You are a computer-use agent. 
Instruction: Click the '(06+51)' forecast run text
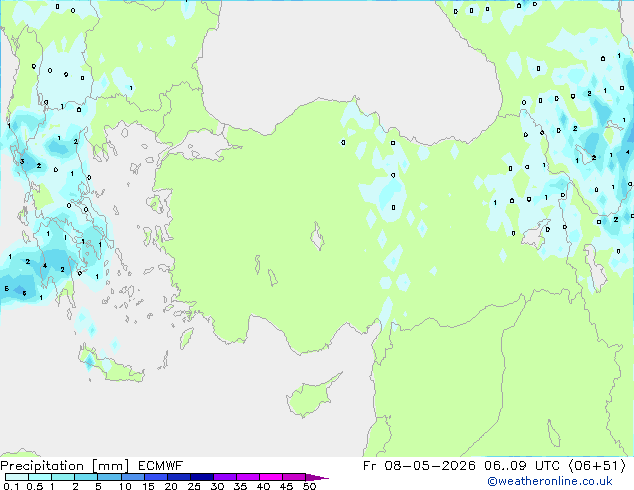(x=598, y=466)
